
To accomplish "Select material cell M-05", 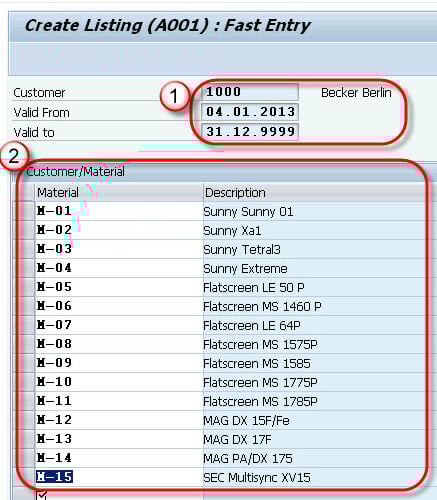I will pyautogui.click(x=119, y=287).
